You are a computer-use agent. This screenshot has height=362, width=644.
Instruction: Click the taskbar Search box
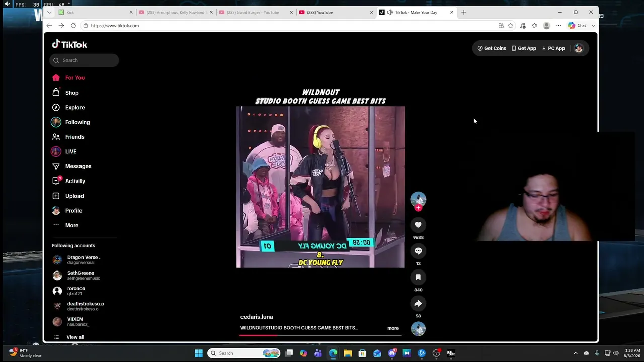pos(245,353)
